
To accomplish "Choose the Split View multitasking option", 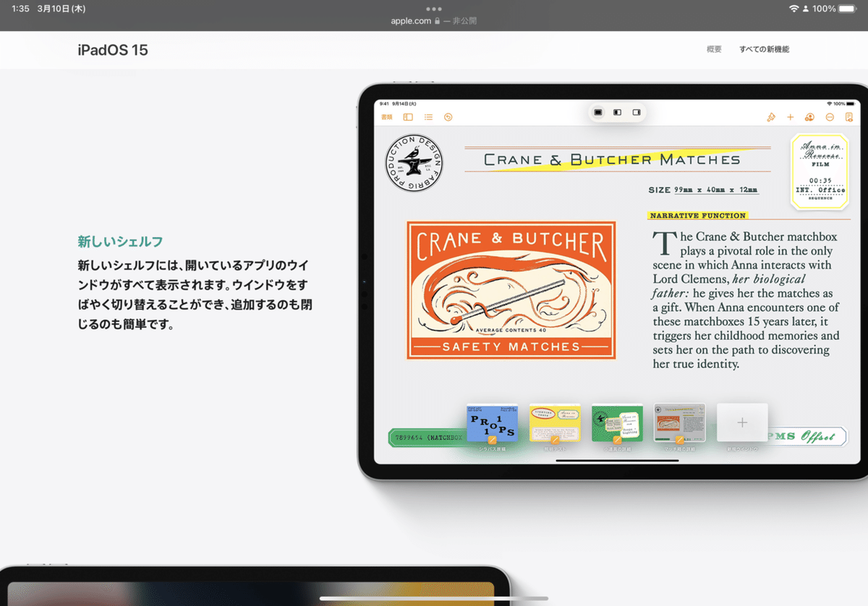I will (617, 113).
